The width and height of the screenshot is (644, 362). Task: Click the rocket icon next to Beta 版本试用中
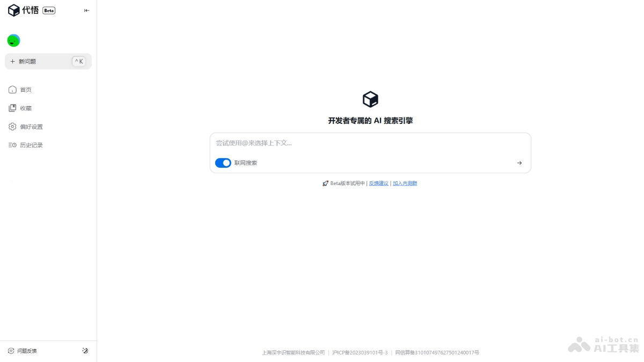click(x=325, y=183)
